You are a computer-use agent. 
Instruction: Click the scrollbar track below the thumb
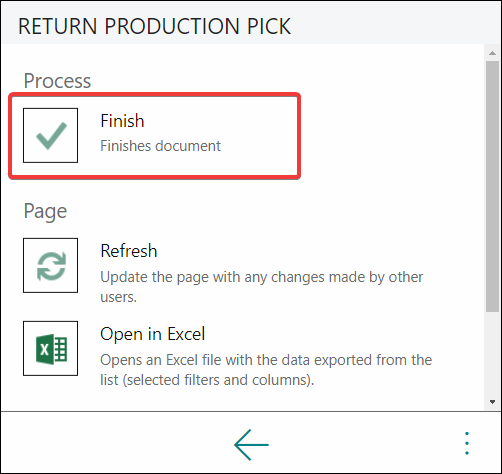pos(492,354)
